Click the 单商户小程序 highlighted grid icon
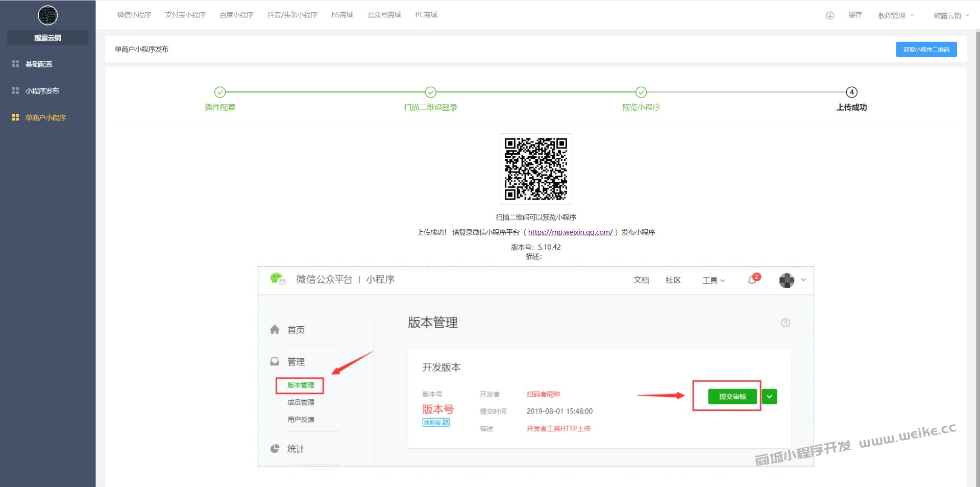This screenshot has height=487, width=980. (x=15, y=117)
